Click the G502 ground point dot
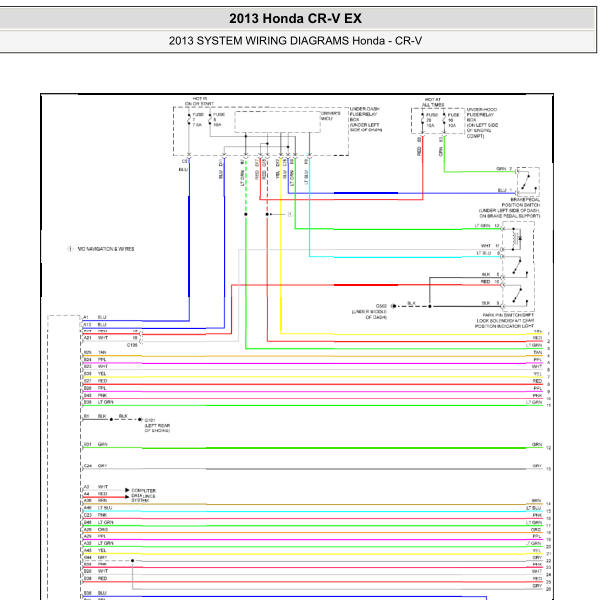The image size is (600, 600). click(x=393, y=306)
